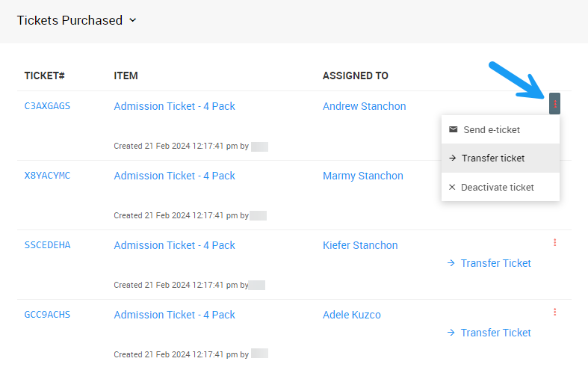The height and width of the screenshot is (382, 588).
Task: Click Transfer Ticket link for Kiefer Stanchon
Action: pyautogui.click(x=495, y=263)
